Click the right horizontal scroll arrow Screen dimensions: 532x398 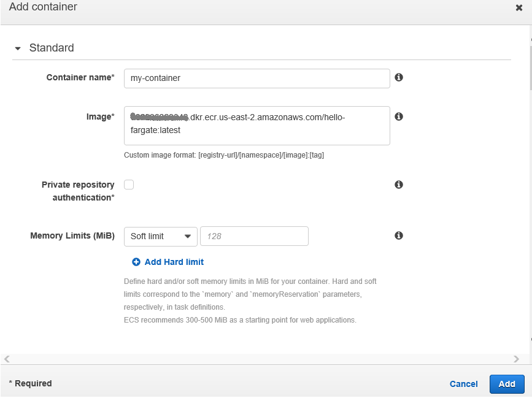click(x=517, y=359)
